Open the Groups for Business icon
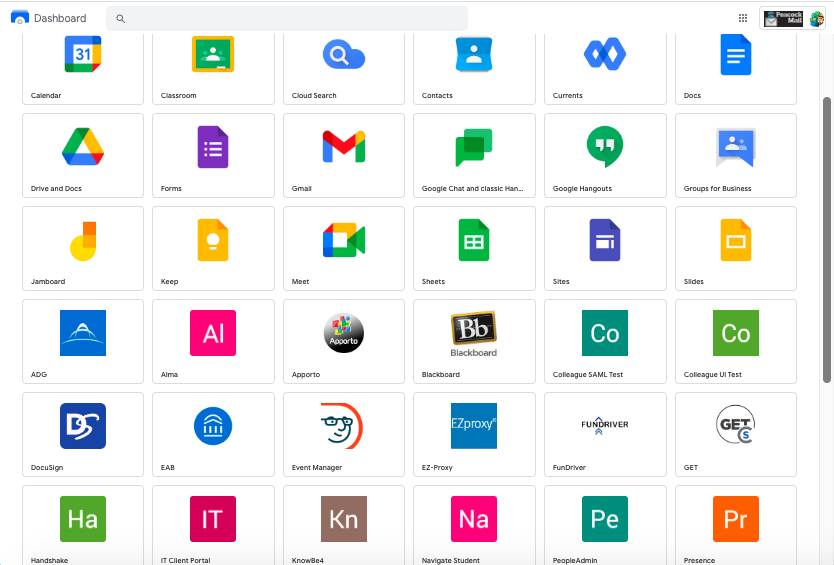The image size is (834, 565). click(736, 147)
